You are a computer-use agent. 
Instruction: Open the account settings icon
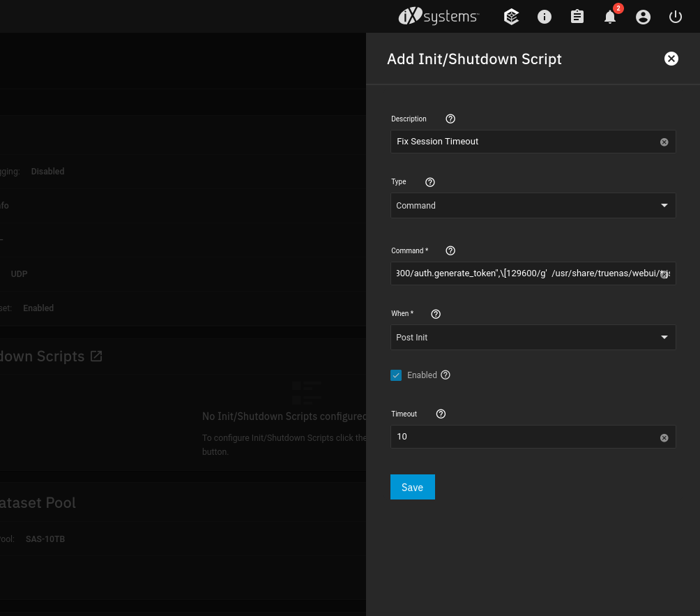pos(643,16)
